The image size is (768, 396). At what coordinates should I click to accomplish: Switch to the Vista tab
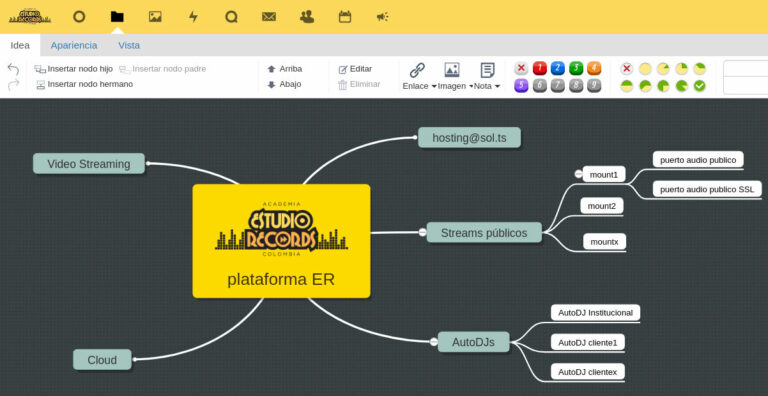tap(129, 46)
